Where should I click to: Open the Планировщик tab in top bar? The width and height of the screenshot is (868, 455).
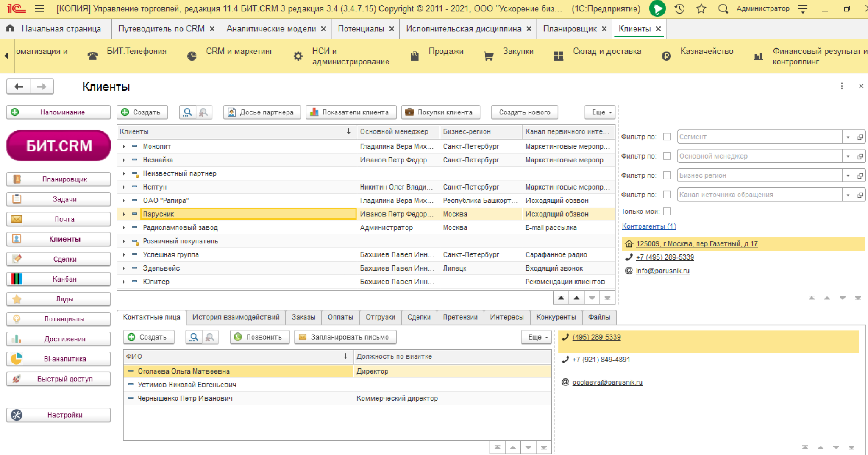pyautogui.click(x=570, y=29)
